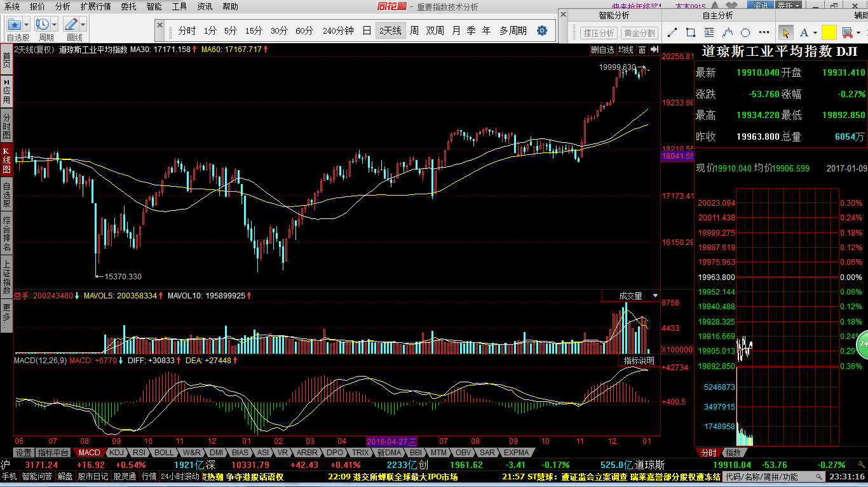The height and width of the screenshot is (487, 868).
Task: Pick the yellow color swatch
Action: click(829, 32)
